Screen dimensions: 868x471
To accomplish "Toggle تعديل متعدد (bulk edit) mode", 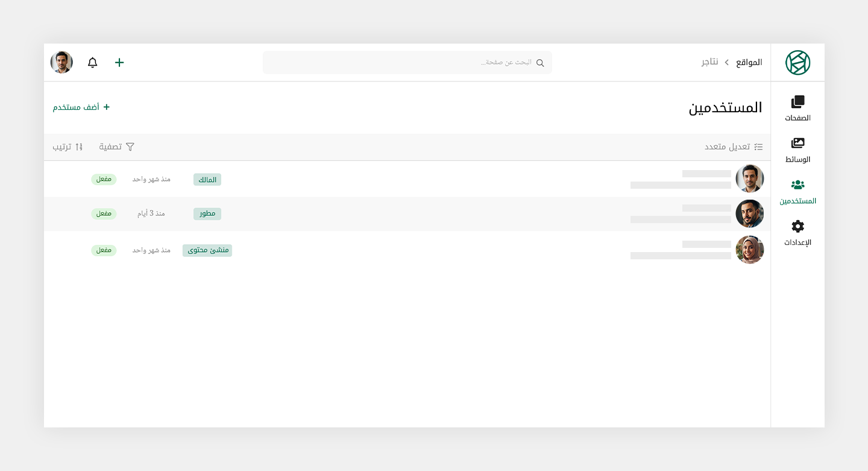I will tap(734, 147).
